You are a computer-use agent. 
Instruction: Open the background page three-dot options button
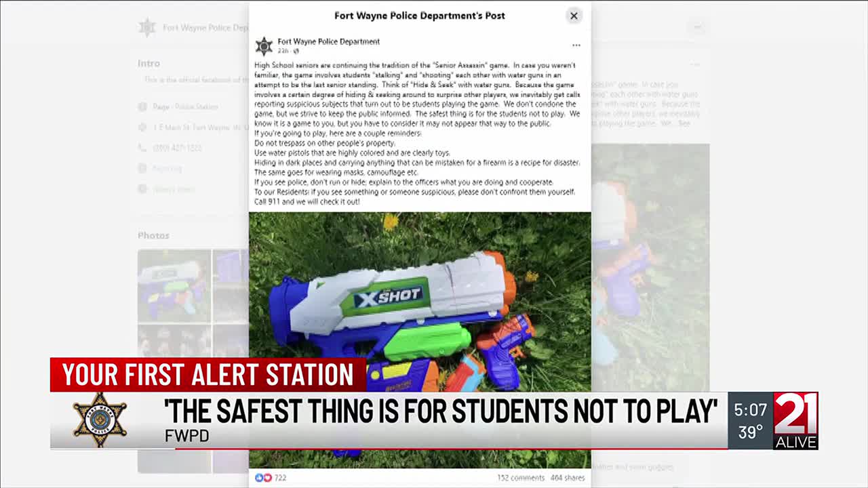(x=697, y=27)
